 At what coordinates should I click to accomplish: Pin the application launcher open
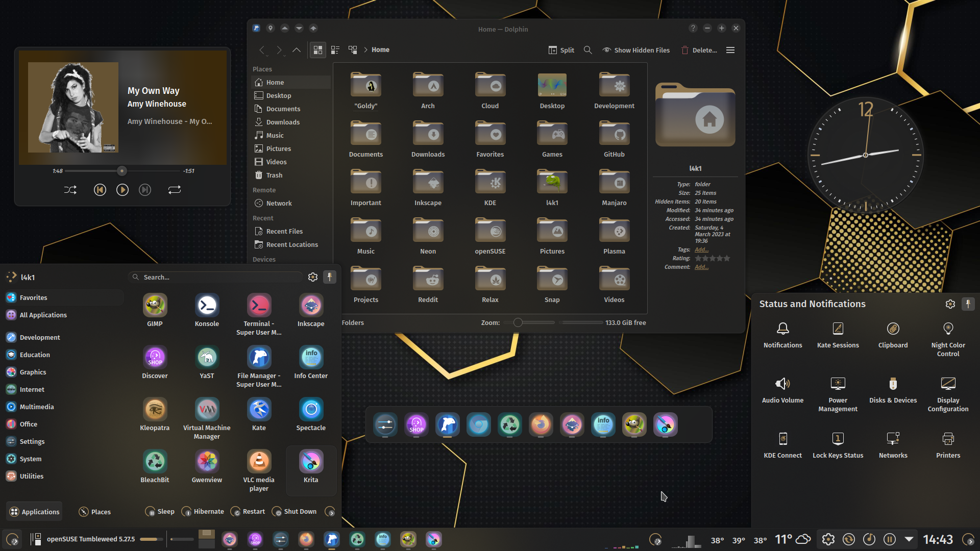pos(330,277)
